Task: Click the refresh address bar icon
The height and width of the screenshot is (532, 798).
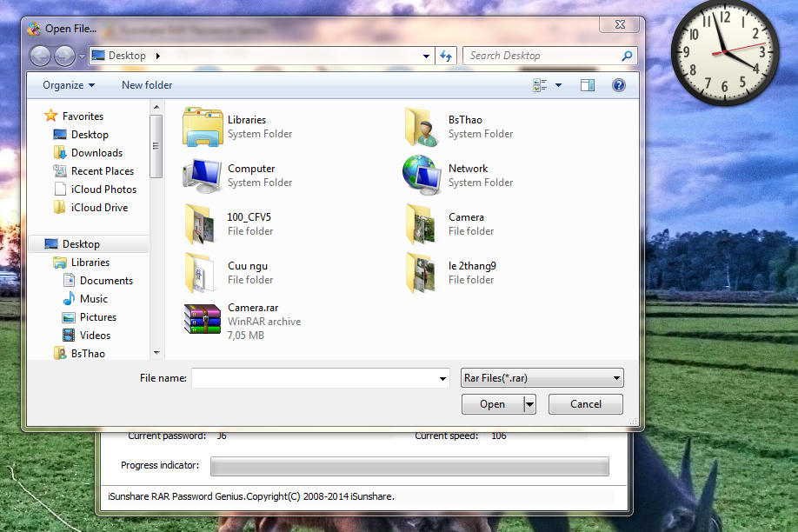Action: point(446,56)
